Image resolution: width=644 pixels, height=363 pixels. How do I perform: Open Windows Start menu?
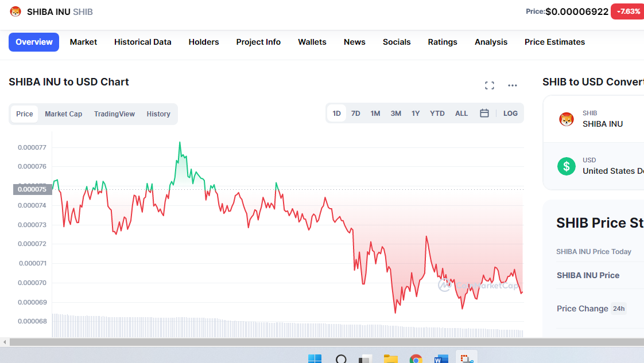point(315,359)
